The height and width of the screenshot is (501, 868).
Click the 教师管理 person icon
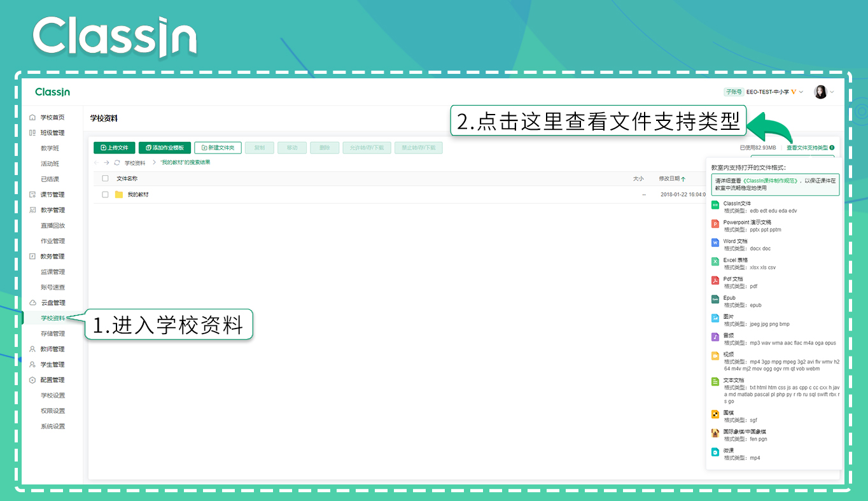point(32,349)
